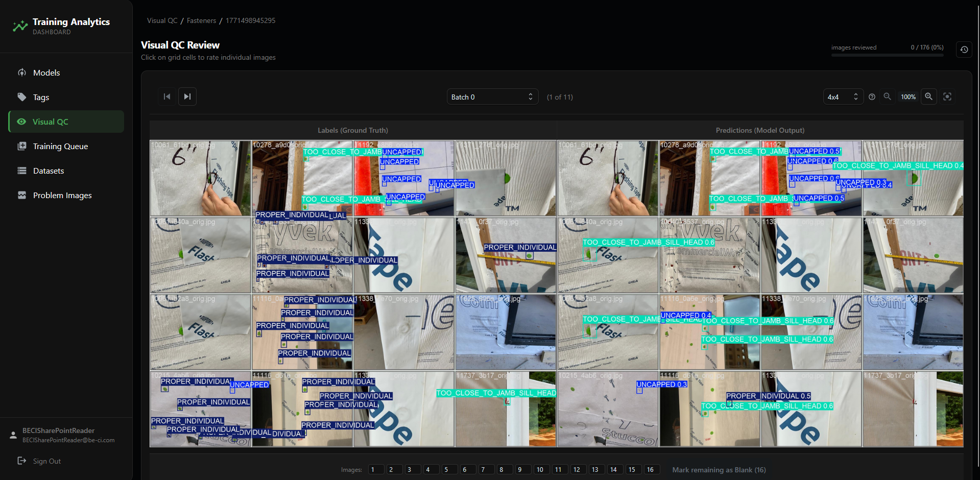This screenshot has height=480, width=980.
Task: Click the Sign Out link
Action: click(46, 461)
